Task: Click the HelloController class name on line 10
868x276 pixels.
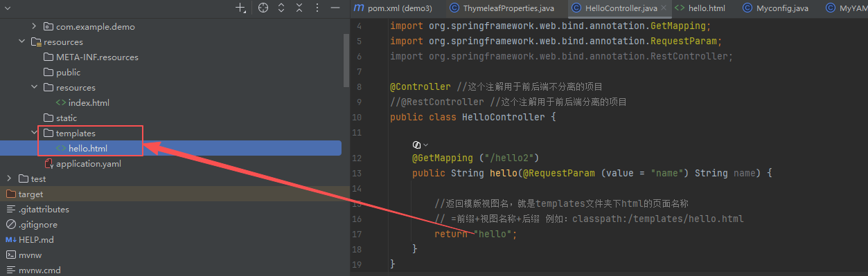Action: [x=504, y=118]
